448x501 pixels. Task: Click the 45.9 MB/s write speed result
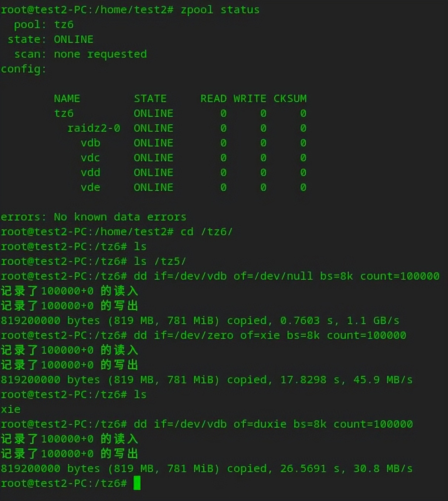click(383, 380)
